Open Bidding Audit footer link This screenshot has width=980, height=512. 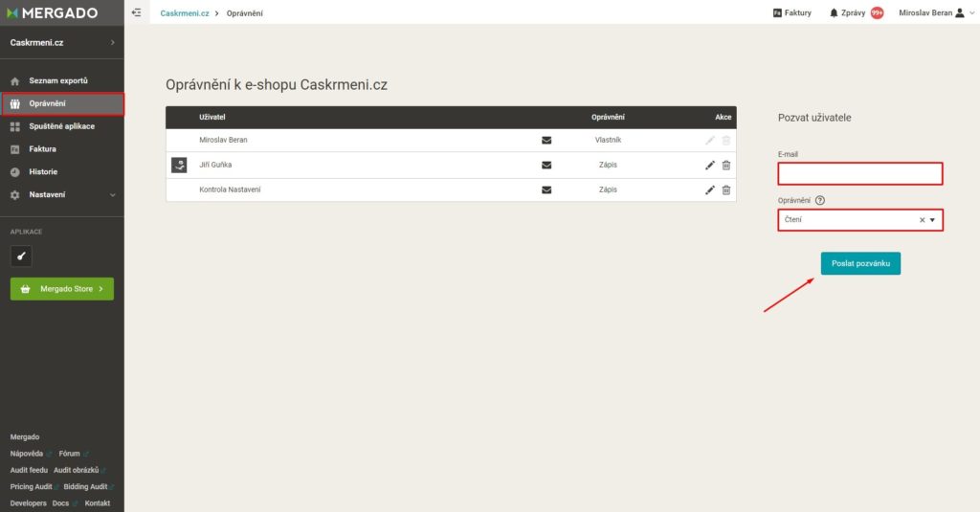click(x=85, y=487)
